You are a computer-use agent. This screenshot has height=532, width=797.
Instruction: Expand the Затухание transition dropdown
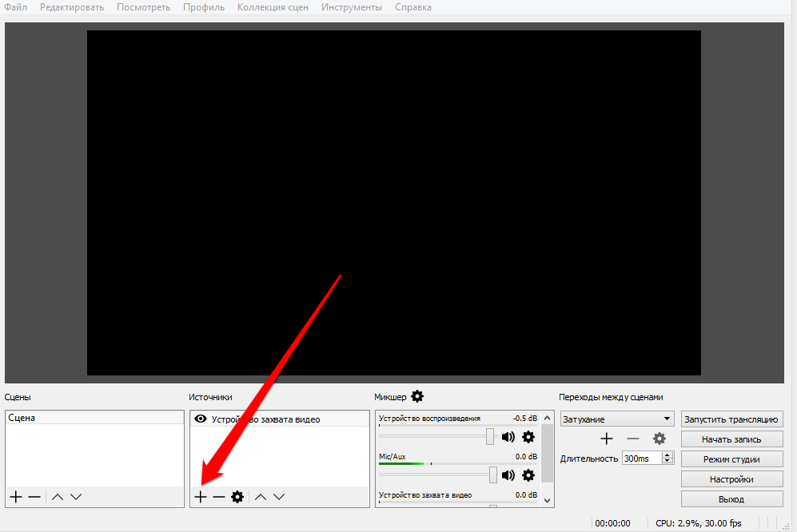tap(667, 419)
